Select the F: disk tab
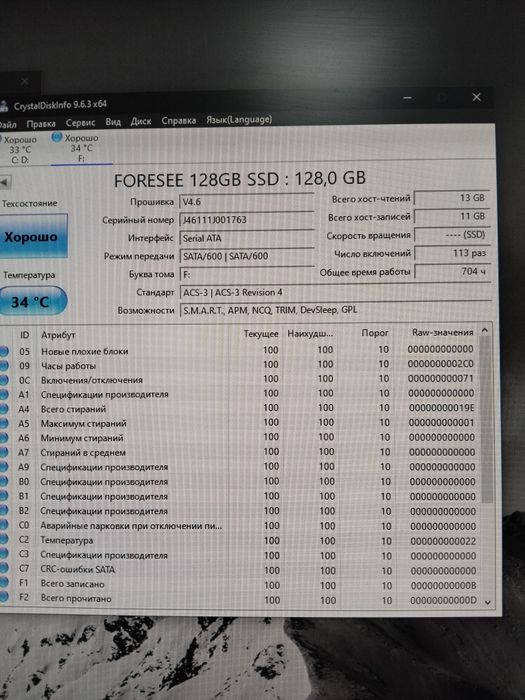Screen dimensions: 525x700 (x=81, y=148)
